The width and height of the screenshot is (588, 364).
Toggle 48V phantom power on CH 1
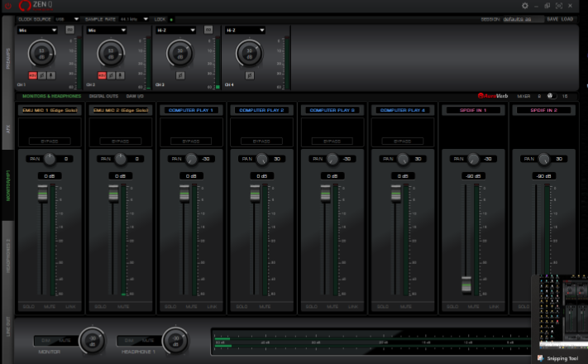32,75
